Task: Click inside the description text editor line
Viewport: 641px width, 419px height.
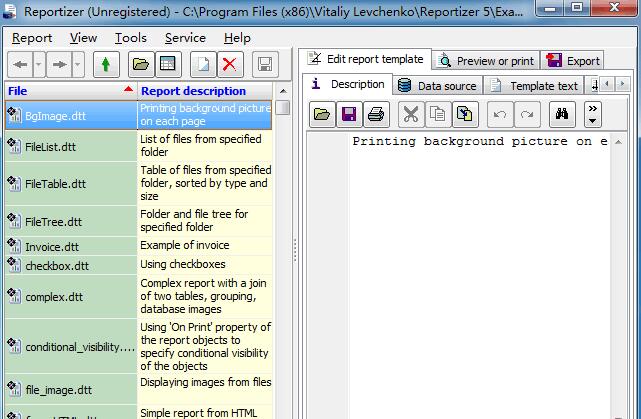Action: (480, 141)
